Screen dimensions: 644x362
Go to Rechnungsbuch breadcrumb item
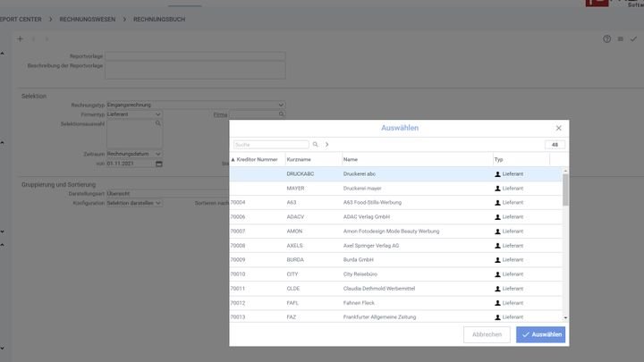[159, 19]
